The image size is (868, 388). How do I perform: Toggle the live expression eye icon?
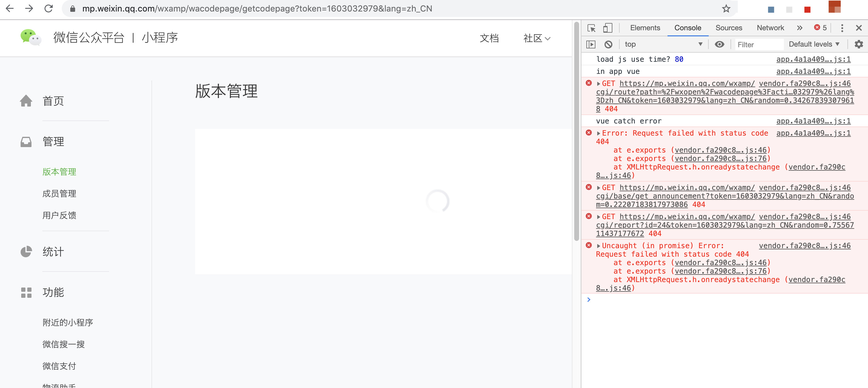pyautogui.click(x=719, y=44)
